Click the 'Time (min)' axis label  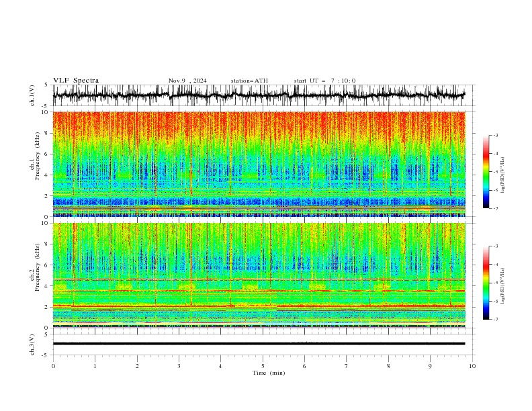click(x=269, y=373)
